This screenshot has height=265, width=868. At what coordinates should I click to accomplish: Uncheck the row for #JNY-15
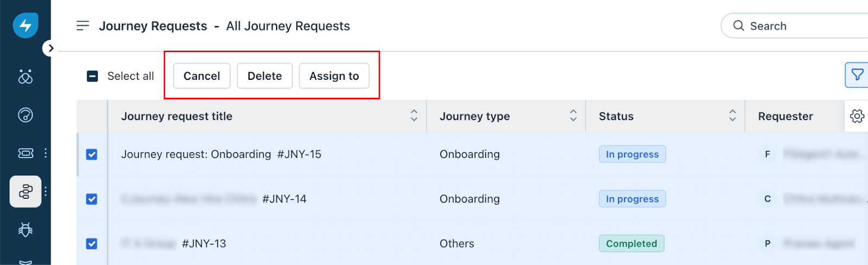pyautogui.click(x=92, y=155)
